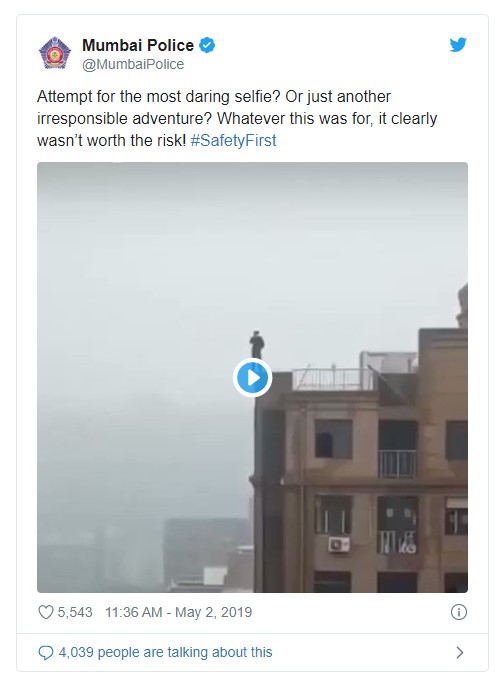Open the Twitter Ads info circle icon

[x=459, y=612]
